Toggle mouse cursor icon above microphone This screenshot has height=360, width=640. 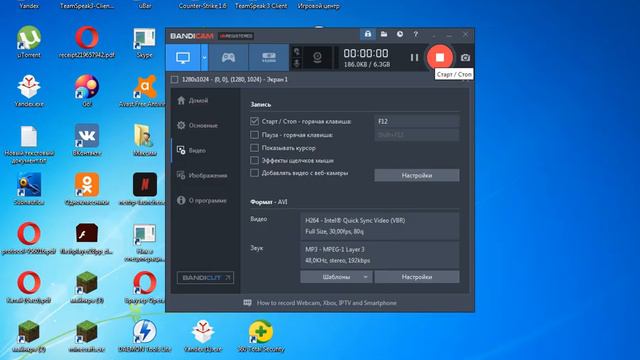click(297, 51)
